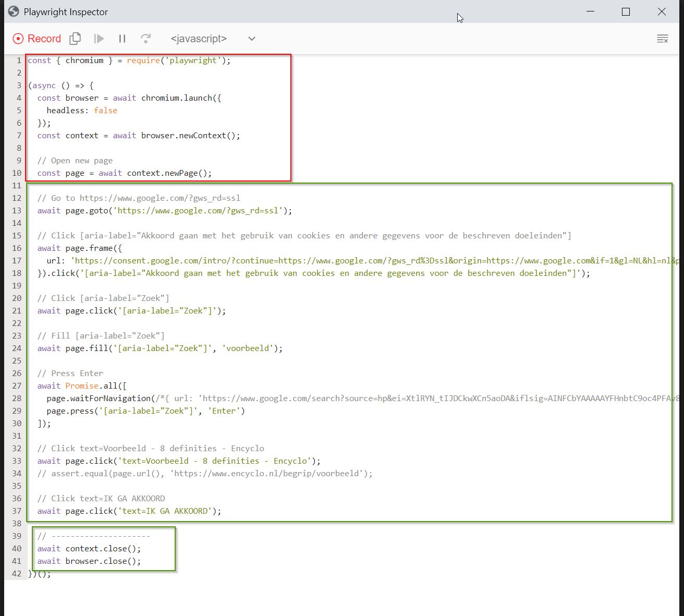The height and width of the screenshot is (616, 684).
Task: Click the }).click Akkoord gaan line
Action: (314, 273)
